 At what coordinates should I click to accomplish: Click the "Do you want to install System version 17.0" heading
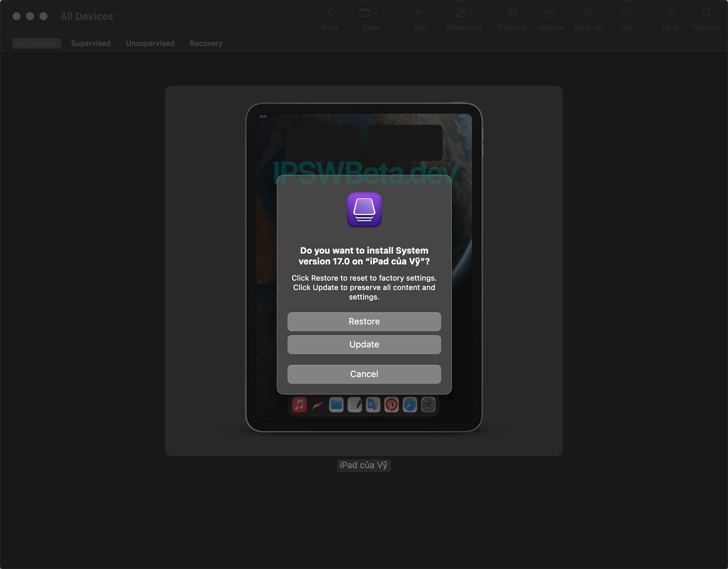pos(364,256)
